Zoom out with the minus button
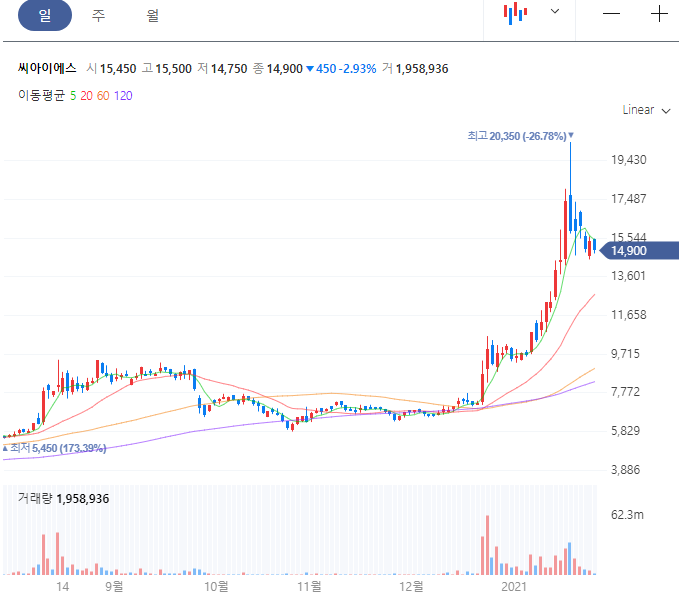 coord(611,14)
